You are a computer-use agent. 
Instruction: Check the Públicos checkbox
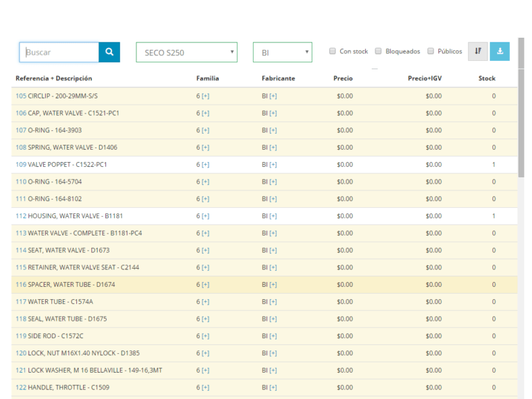[431, 51]
